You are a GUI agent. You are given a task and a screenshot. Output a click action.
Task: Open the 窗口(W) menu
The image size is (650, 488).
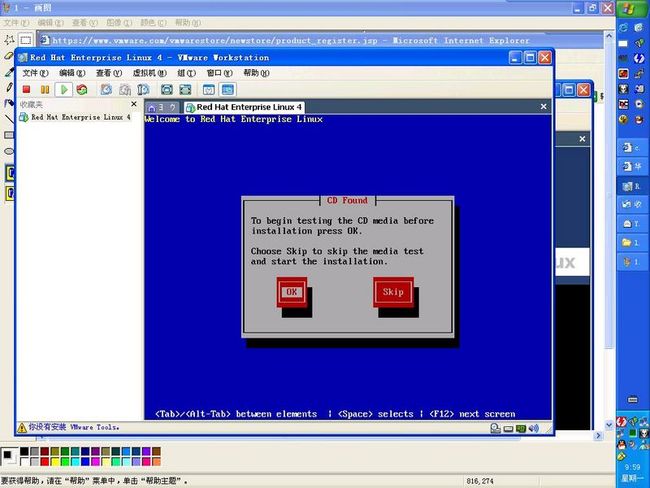pos(219,73)
